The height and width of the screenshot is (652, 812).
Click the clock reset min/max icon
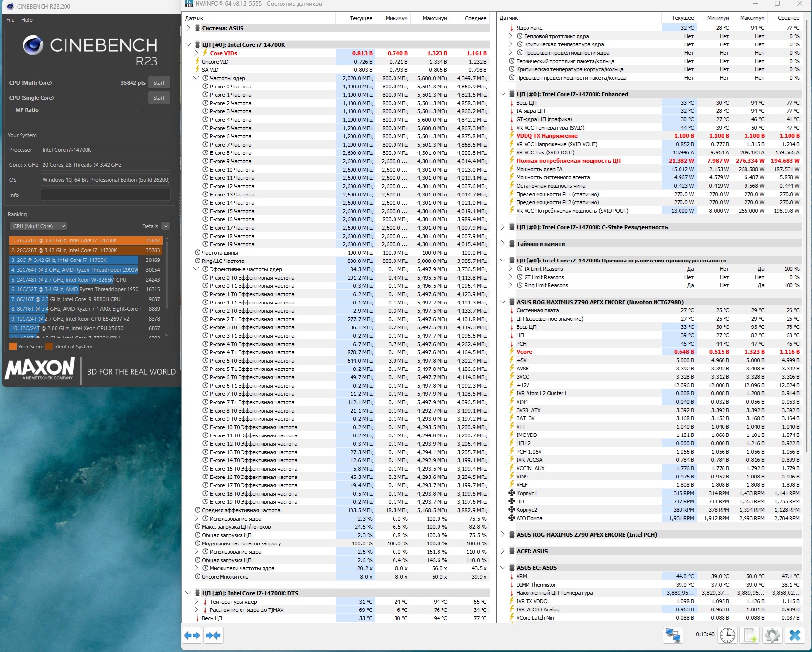(x=727, y=635)
